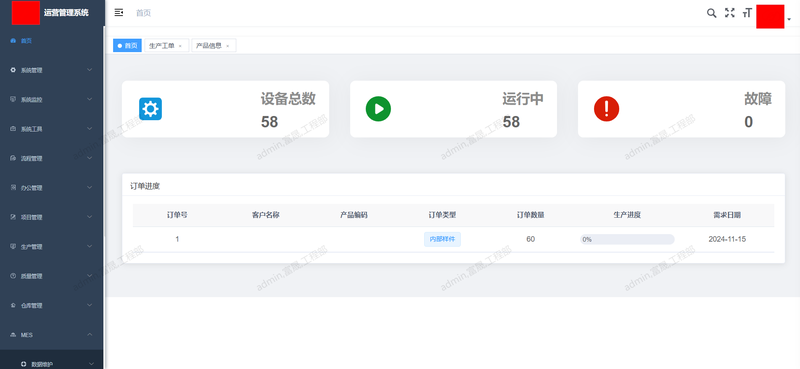Click the 客户名称 column header
800x369 pixels.
pyautogui.click(x=265, y=215)
